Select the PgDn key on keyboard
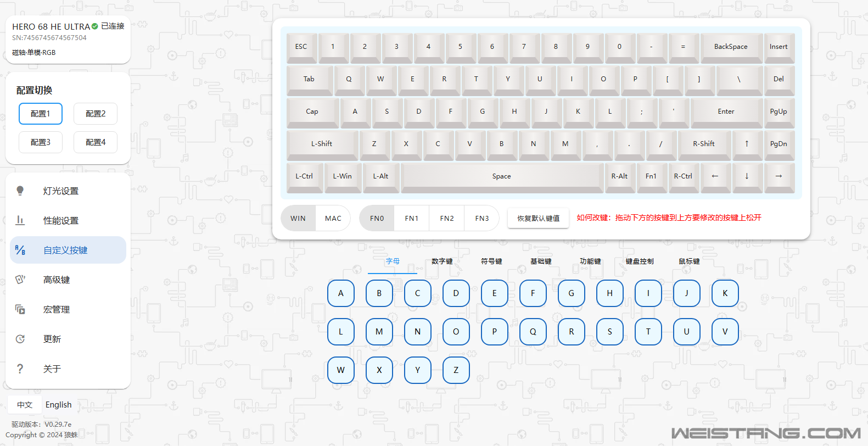 (x=779, y=145)
